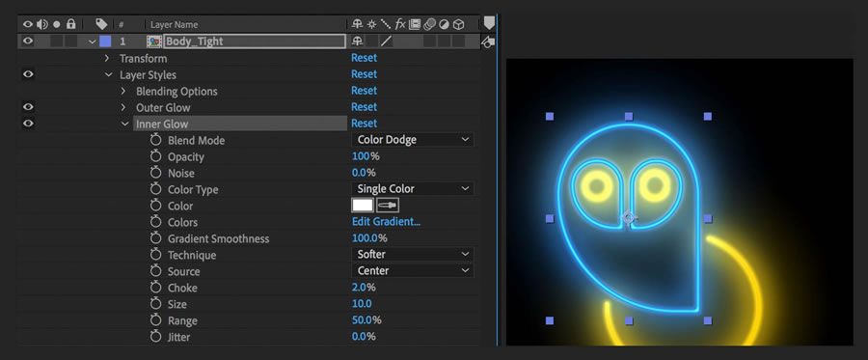Click the Layer Name column header
This screenshot has width=868, height=360.
pos(174,24)
